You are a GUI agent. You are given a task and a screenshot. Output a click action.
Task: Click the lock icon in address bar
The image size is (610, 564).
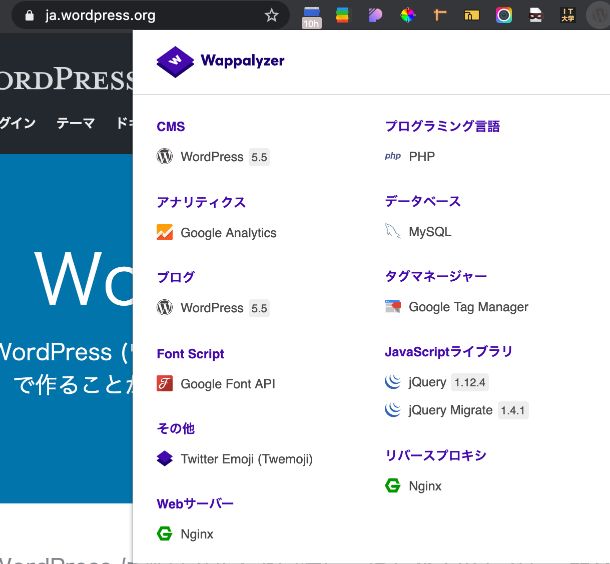(30, 16)
